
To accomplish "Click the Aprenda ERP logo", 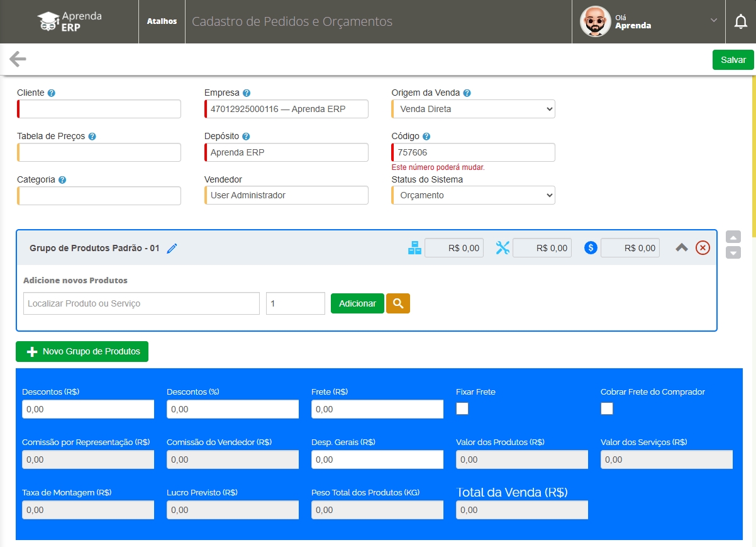I will [69, 21].
